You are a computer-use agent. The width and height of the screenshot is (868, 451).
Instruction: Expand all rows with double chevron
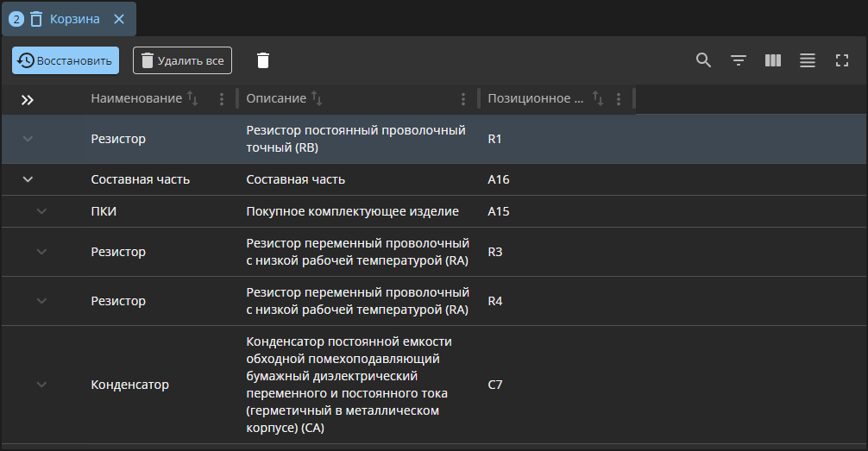(27, 100)
